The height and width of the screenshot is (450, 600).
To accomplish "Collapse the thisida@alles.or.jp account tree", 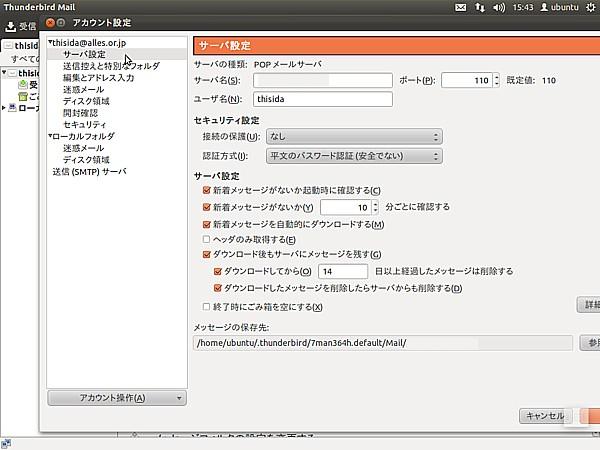I will point(50,42).
